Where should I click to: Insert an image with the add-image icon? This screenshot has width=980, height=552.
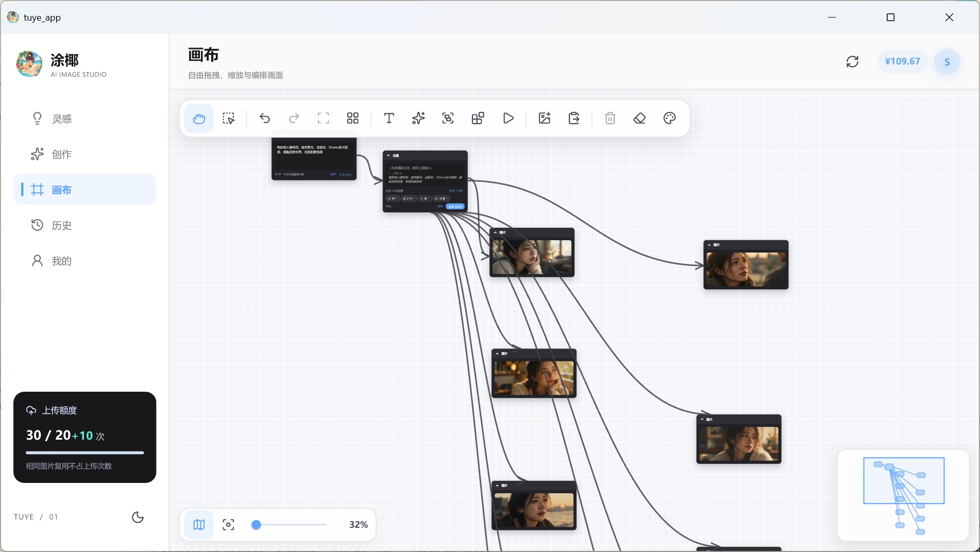pos(545,119)
